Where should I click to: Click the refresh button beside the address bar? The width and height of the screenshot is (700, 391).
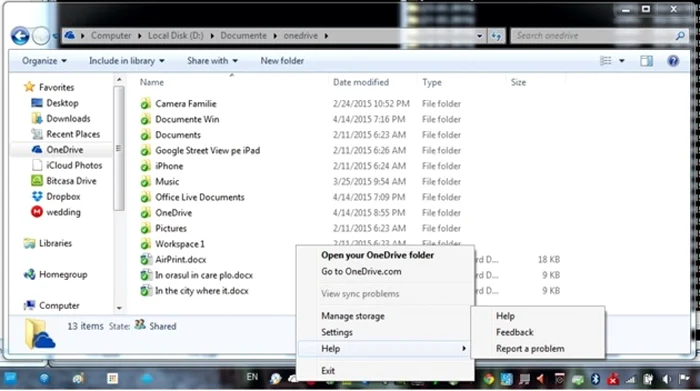[x=496, y=36]
